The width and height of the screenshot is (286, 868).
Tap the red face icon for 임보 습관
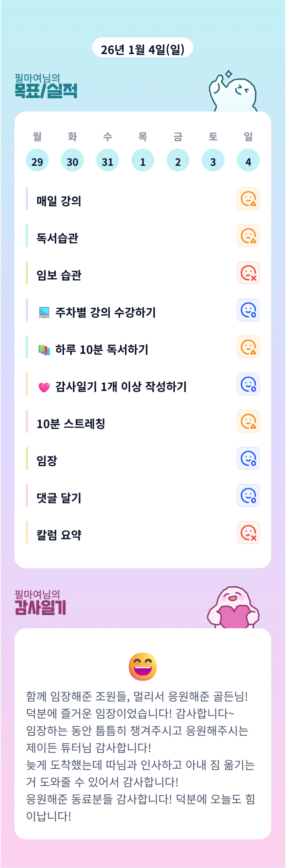(248, 273)
